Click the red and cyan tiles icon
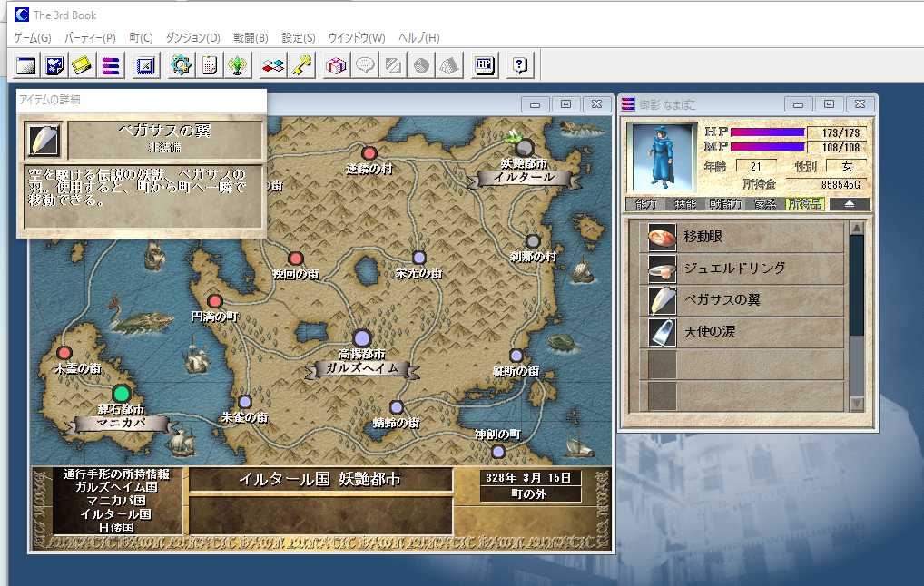Screen dimensions: 924x586 [x=273, y=65]
